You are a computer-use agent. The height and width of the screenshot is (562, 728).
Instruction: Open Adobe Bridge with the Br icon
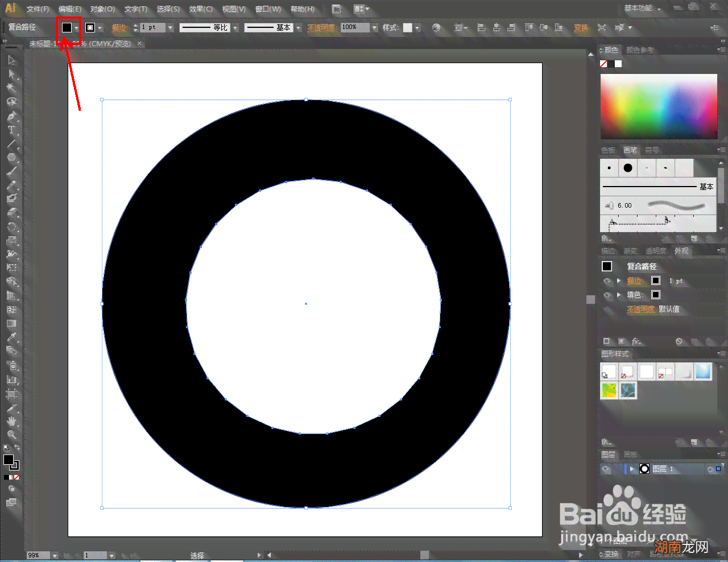(x=337, y=9)
